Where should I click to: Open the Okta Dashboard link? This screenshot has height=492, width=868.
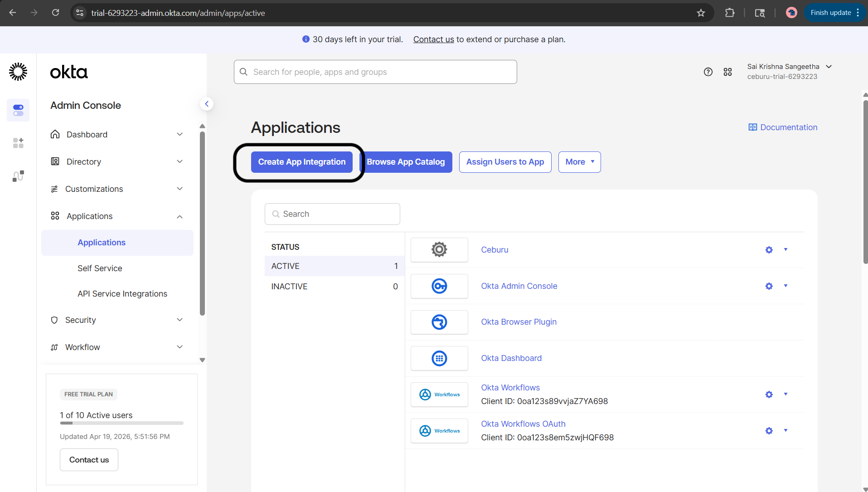click(x=511, y=358)
